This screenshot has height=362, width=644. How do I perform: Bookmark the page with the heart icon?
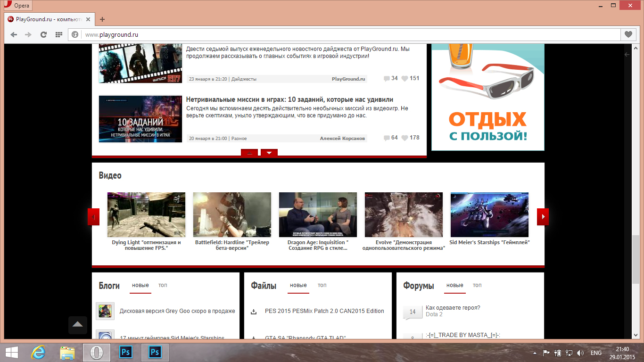628,34
